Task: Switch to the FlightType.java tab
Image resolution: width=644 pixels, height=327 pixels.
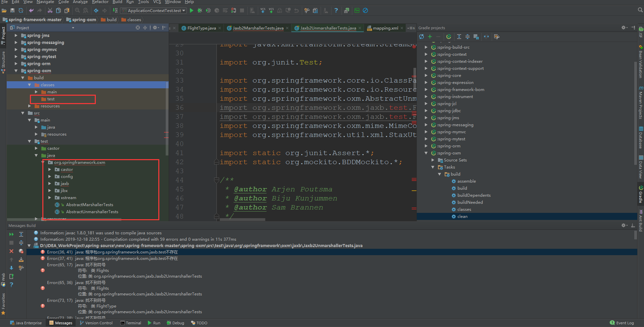Action: point(201,28)
